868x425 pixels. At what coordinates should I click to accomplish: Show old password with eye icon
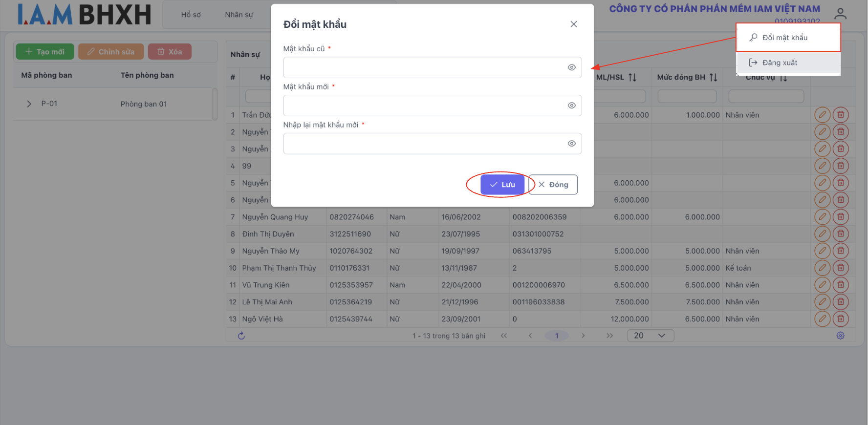coord(571,67)
